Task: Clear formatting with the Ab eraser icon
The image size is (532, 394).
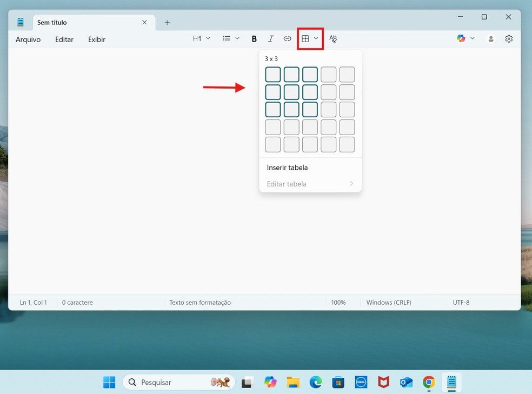Action: (x=333, y=39)
